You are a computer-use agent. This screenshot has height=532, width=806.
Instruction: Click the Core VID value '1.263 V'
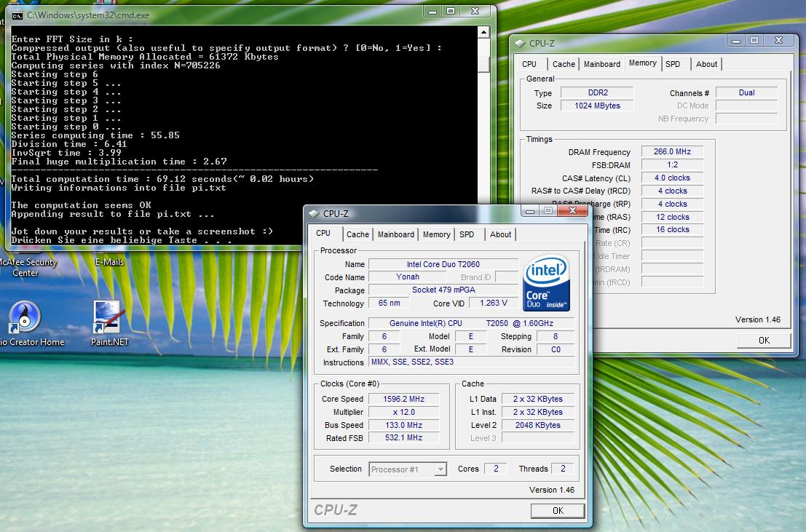pos(494,303)
